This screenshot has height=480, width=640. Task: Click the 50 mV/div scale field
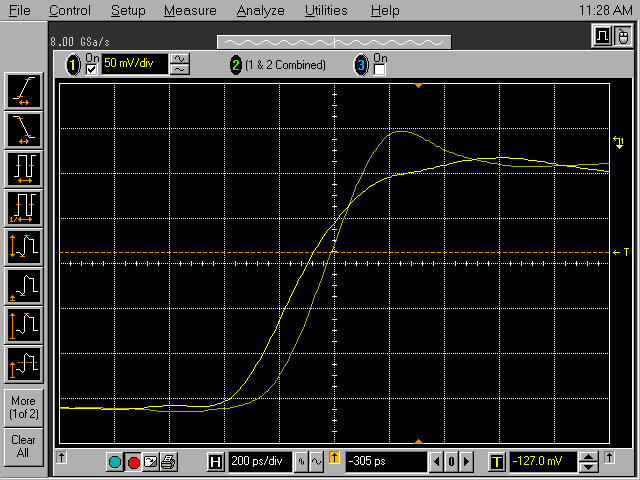pyautogui.click(x=134, y=64)
